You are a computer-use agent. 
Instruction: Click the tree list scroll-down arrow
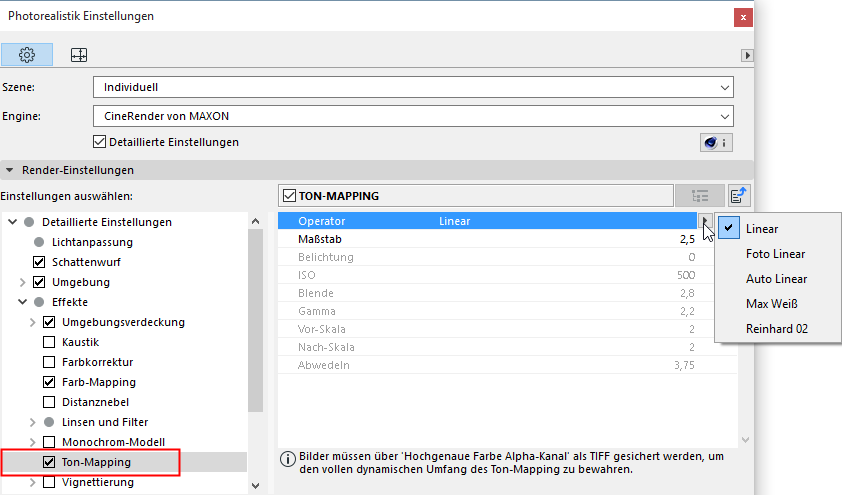click(x=256, y=486)
